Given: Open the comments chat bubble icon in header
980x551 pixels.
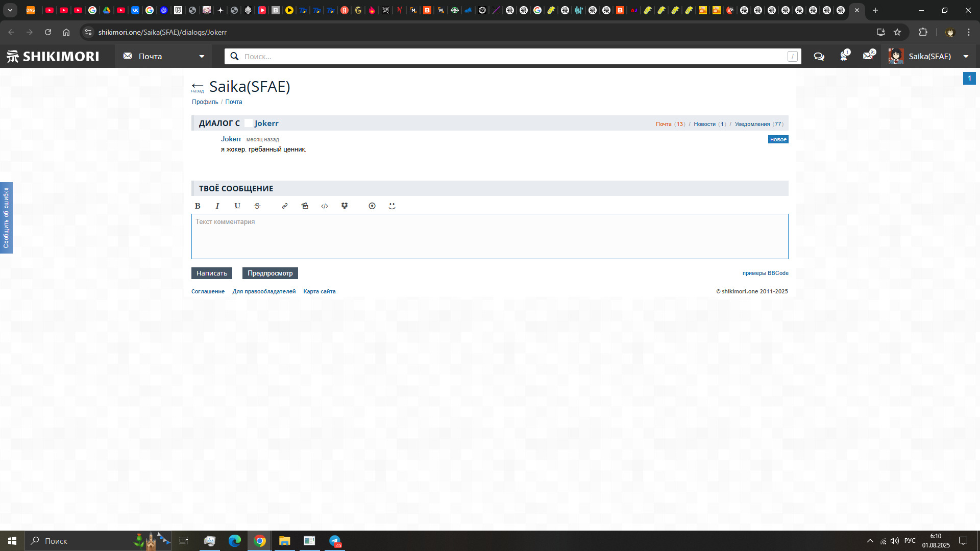Looking at the screenshot, I should (819, 57).
